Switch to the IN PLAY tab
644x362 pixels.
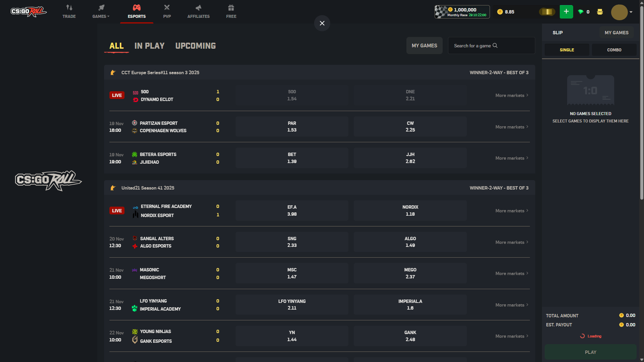click(x=149, y=45)
